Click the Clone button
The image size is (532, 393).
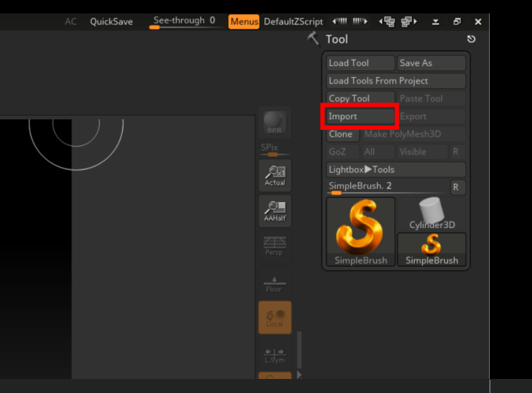point(343,134)
